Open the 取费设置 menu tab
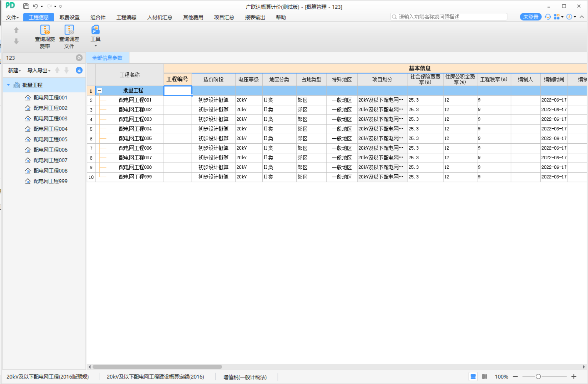 point(69,17)
